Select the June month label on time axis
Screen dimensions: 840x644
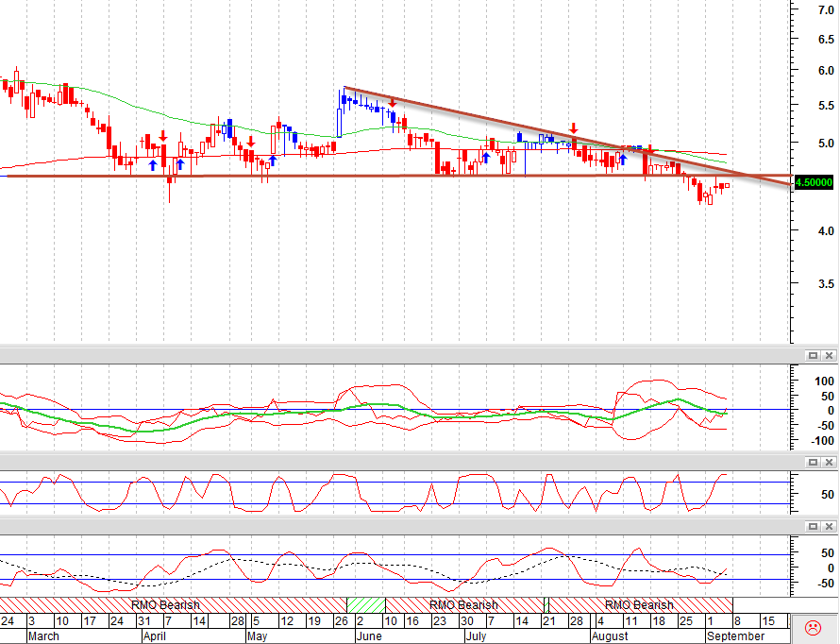[369, 636]
